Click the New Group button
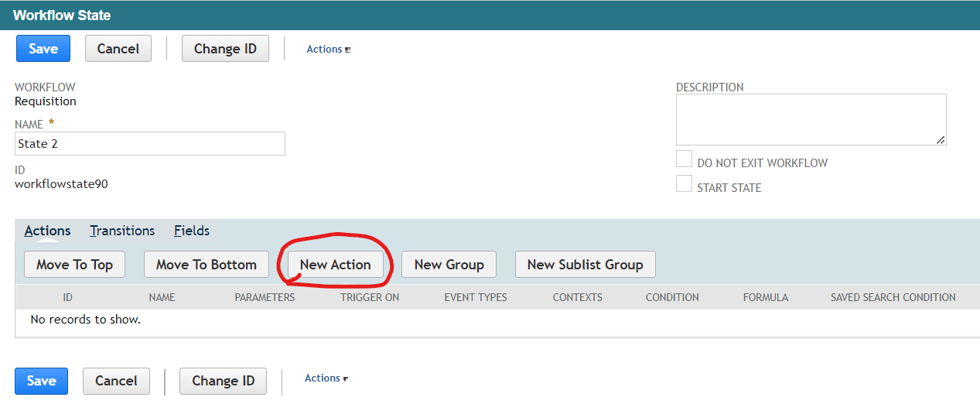Screen dimensions: 980x404 click(449, 265)
